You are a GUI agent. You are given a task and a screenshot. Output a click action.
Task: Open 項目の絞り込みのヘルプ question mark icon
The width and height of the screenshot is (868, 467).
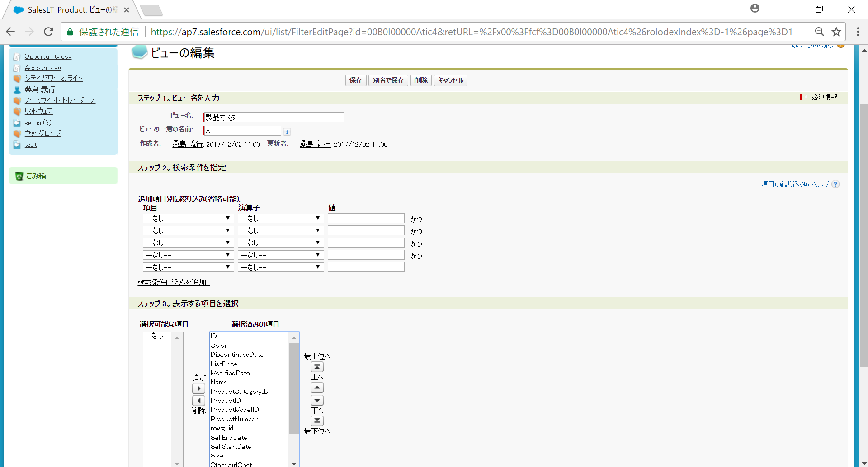click(835, 184)
